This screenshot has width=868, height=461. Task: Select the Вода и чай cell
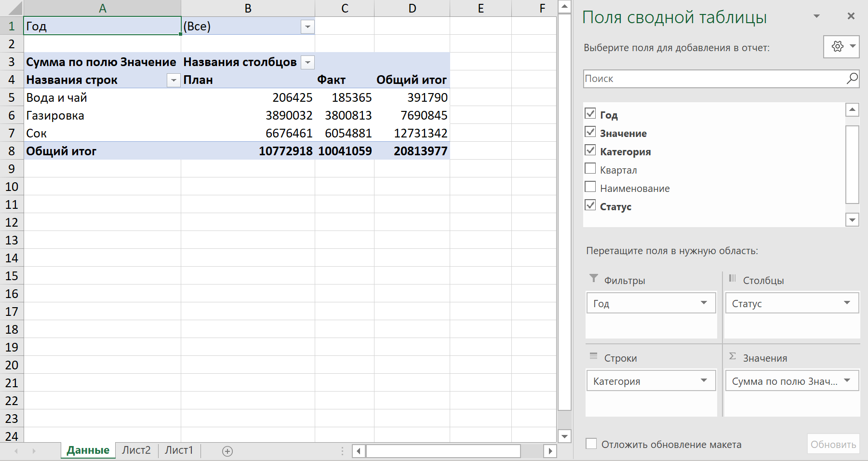pyautogui.click(x=103, y=98)
